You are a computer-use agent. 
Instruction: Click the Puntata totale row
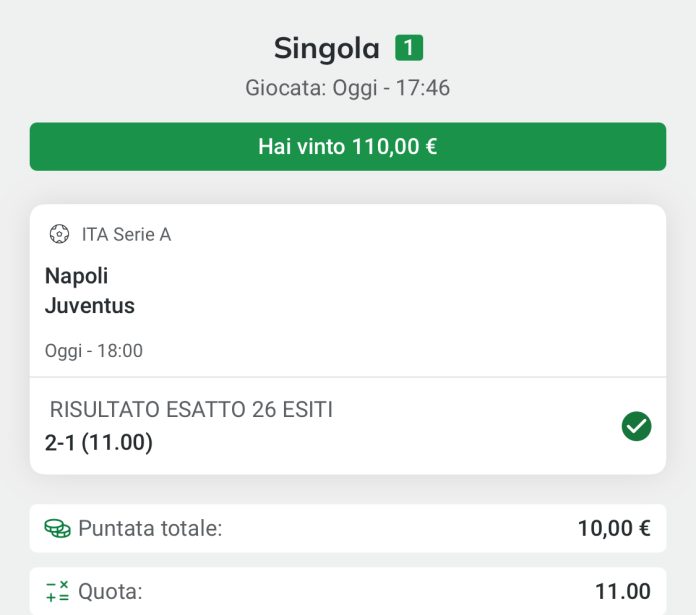point(348,528)
